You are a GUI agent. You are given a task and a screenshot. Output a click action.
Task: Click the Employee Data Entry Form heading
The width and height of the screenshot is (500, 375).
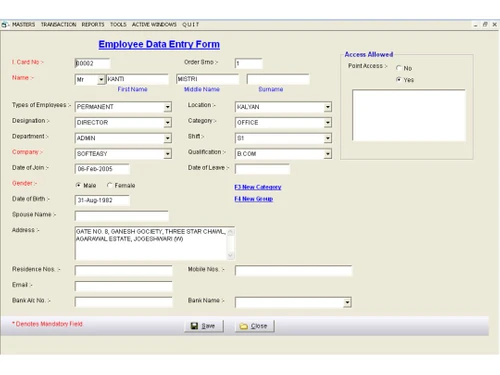click(x=159, y=44)
